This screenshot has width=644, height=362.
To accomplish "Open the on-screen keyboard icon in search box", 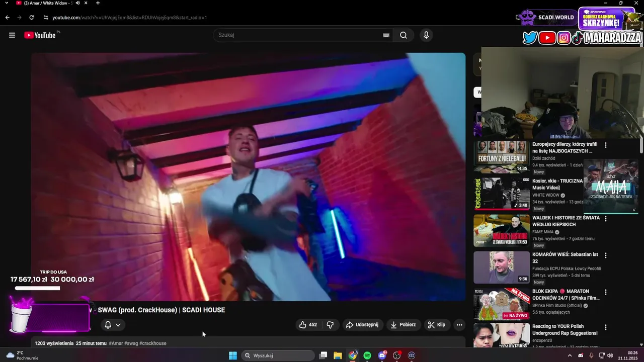I will (386, 35).
